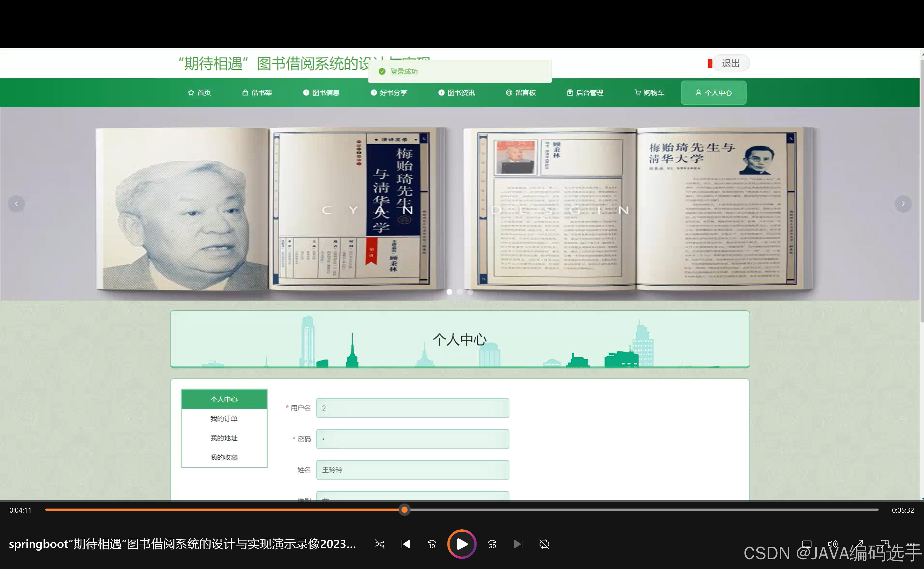Click the round icon beside 图书资讯
Viewport: 924px width, 569px height.
coord(441,92)
